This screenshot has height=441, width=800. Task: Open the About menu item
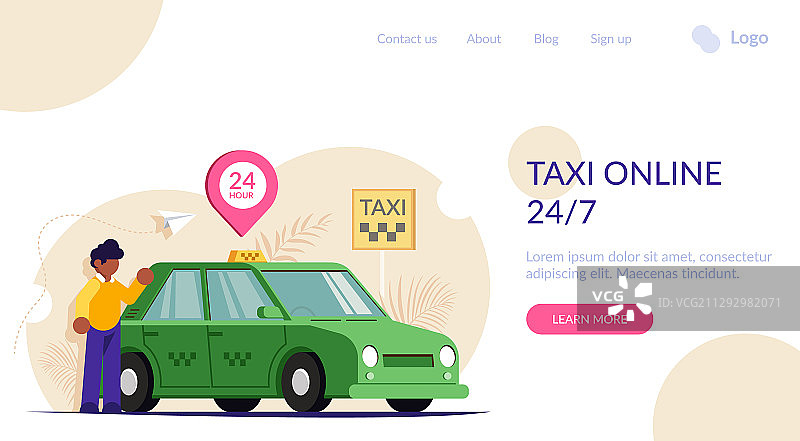click(x=484, y=39)
